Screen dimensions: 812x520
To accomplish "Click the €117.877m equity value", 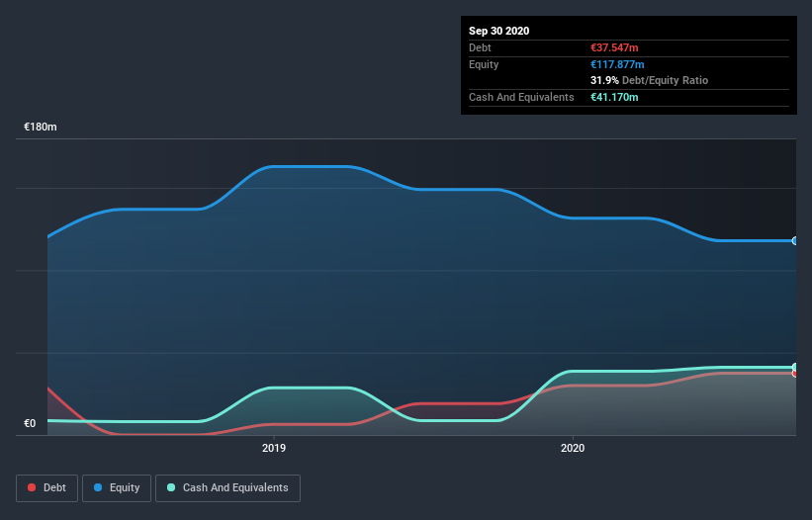I will (617, 64).
